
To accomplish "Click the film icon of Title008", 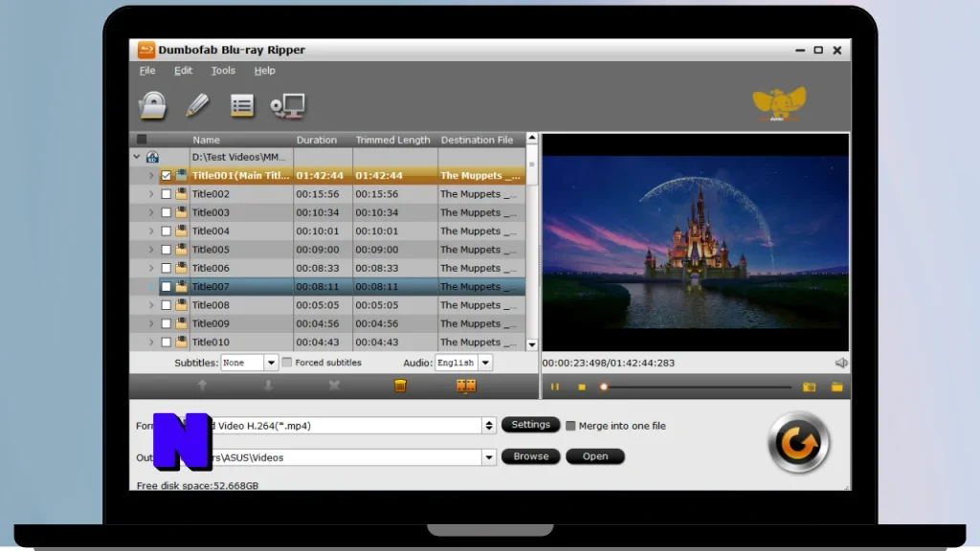I will click(181, 305).
